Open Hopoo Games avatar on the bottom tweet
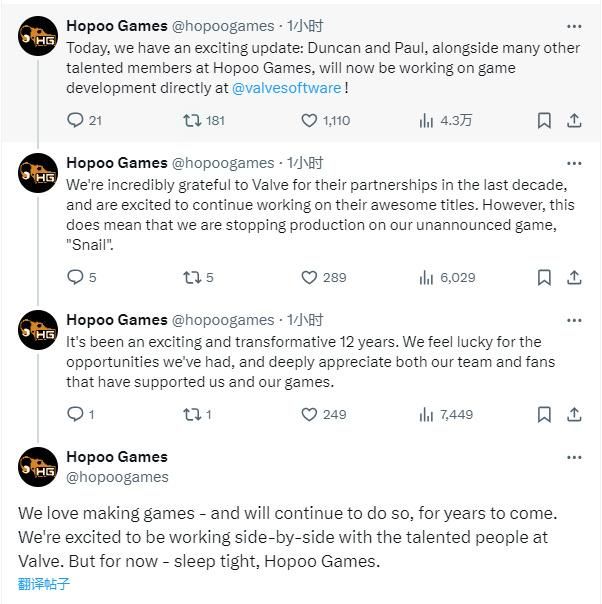This screenshot has height=604, width=602. [x=38, y=467]
